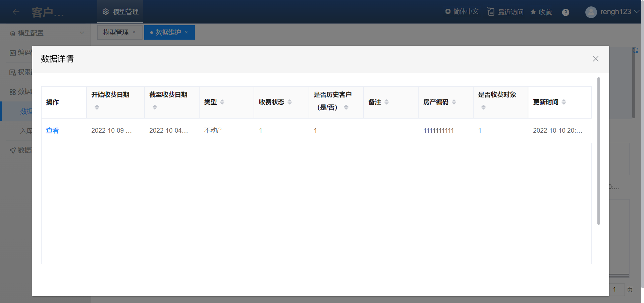This screenshot has height=303, width=644.
Task: Switch to the 模型管理 tab
Action: pos(116,33)
